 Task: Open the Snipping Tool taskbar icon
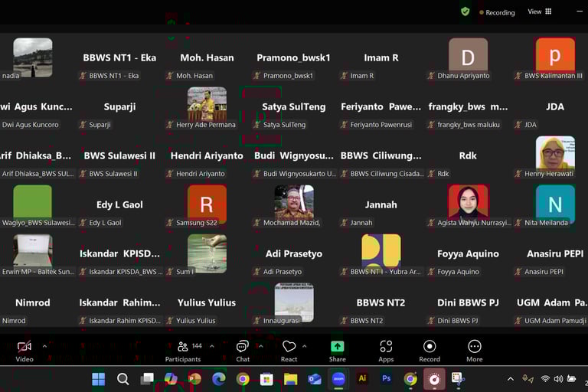[458, 379]
